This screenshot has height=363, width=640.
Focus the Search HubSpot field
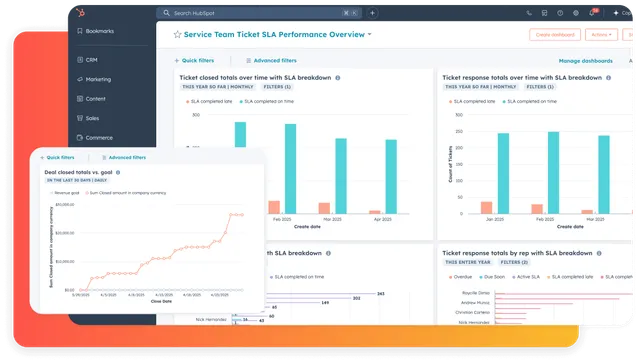[259, 13]
